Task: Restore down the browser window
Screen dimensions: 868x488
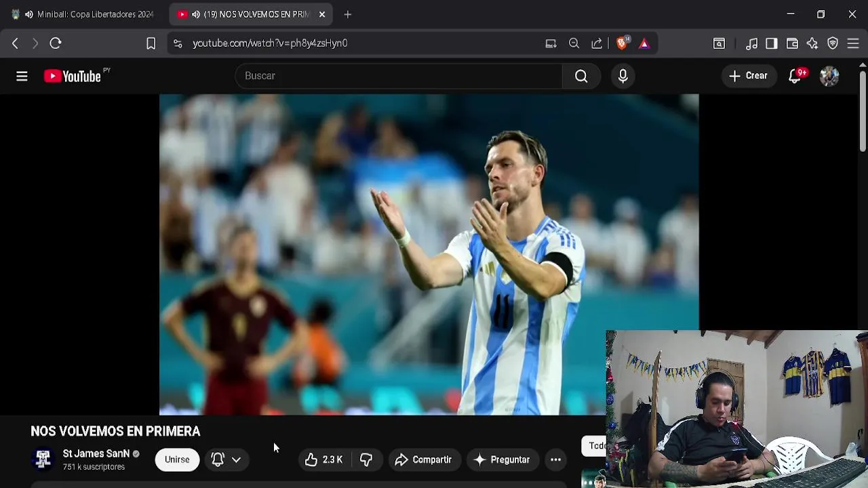Action: coord(821,14)
